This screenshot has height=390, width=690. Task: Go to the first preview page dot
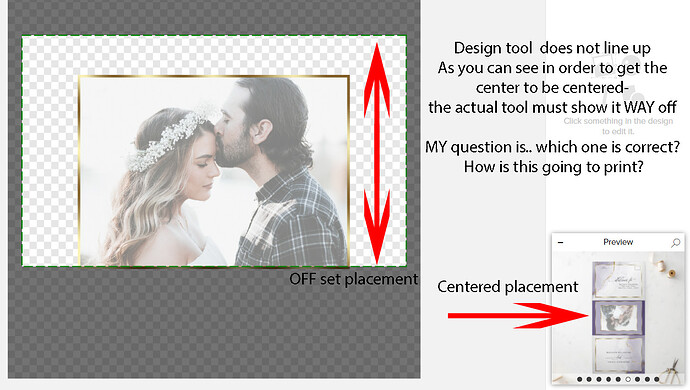pos(580,379)
